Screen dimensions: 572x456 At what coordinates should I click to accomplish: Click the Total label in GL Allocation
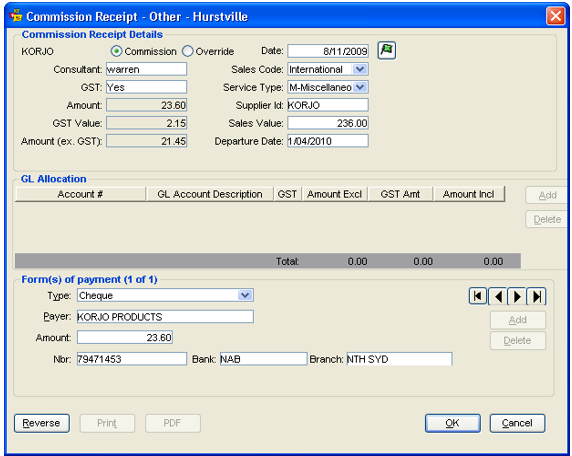287,262
